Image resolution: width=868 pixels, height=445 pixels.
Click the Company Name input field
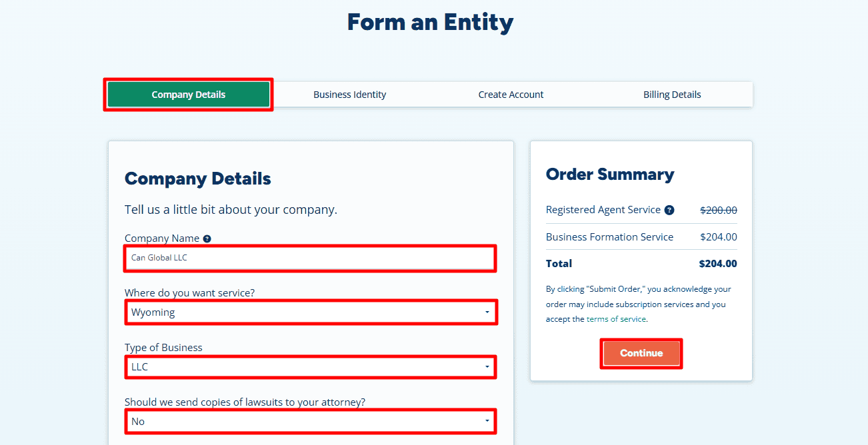coord(311,258)
